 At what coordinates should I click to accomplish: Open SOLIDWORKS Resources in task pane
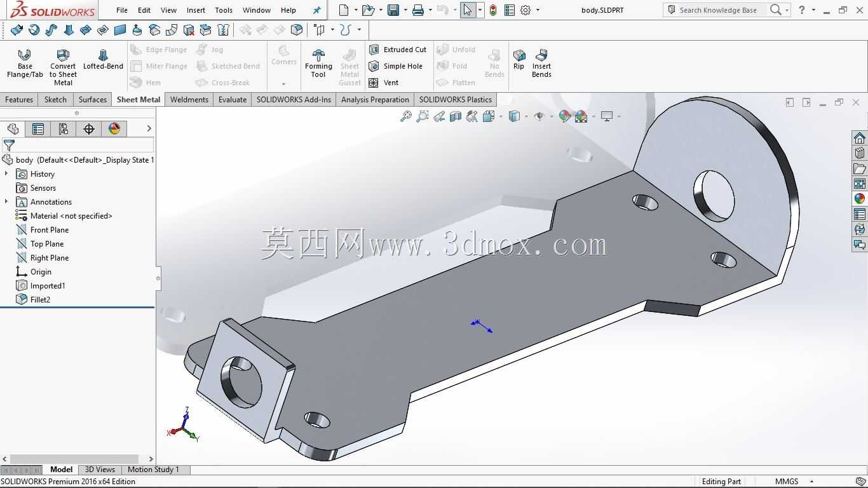tap(860, 139)
